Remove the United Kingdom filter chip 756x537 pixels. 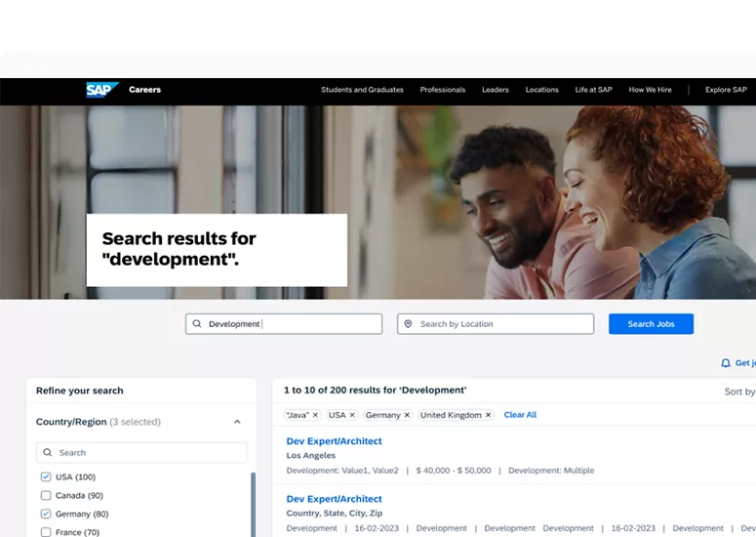489,415
